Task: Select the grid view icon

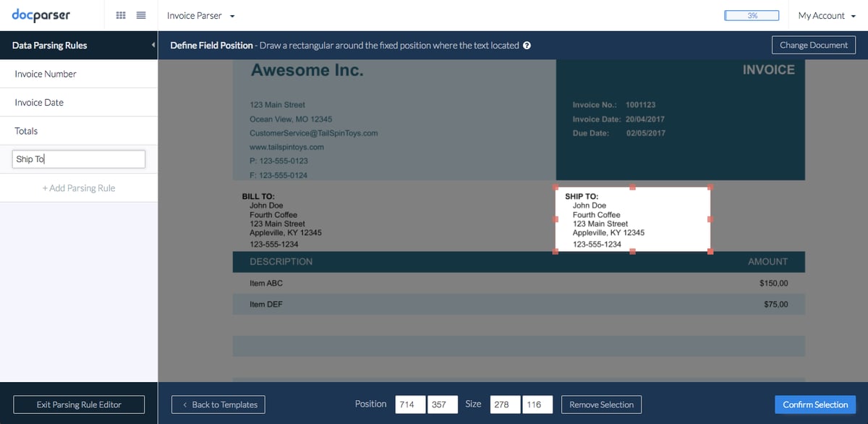Action: click(x=121, y=15)
